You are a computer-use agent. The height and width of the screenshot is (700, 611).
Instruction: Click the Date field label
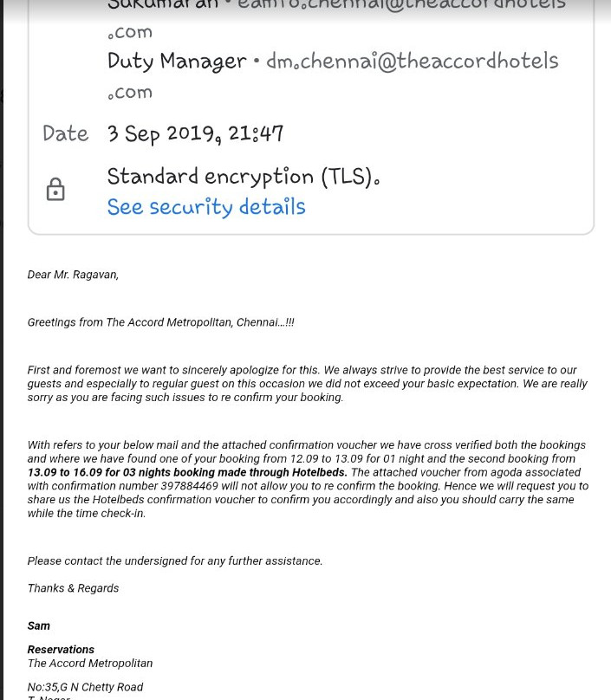(66, 133)
